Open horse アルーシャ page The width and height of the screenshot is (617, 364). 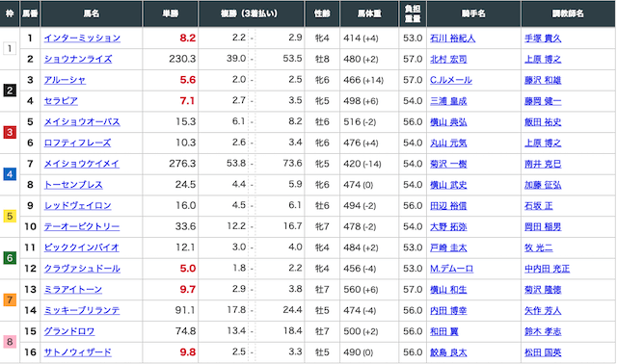65,80
